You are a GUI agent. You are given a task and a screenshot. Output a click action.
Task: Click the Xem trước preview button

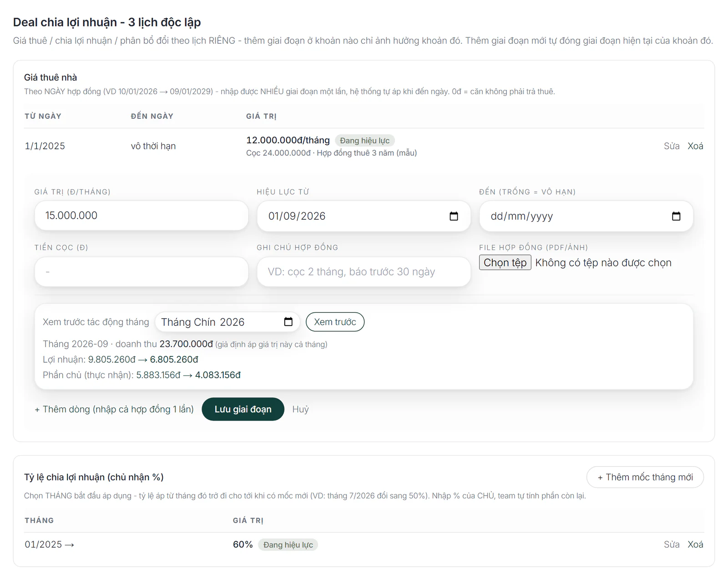pyautogui.click(x=335, y=322)
